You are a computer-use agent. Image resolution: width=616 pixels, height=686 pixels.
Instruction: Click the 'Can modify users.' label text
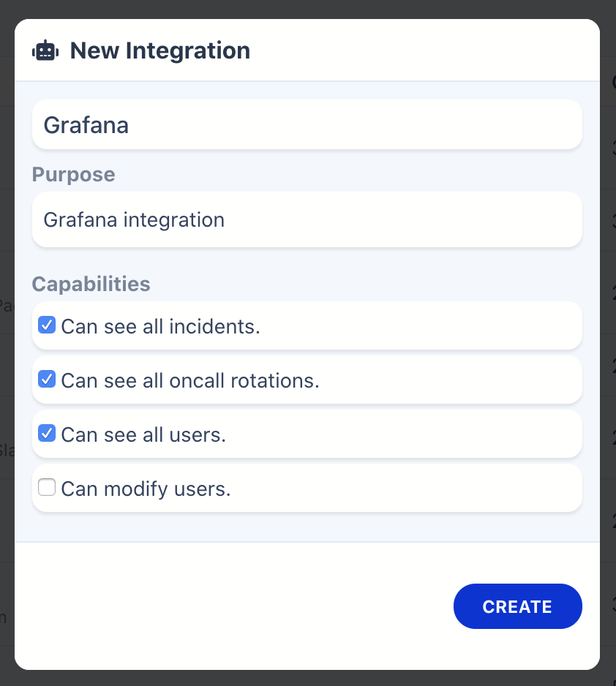(x=146, y=489)
